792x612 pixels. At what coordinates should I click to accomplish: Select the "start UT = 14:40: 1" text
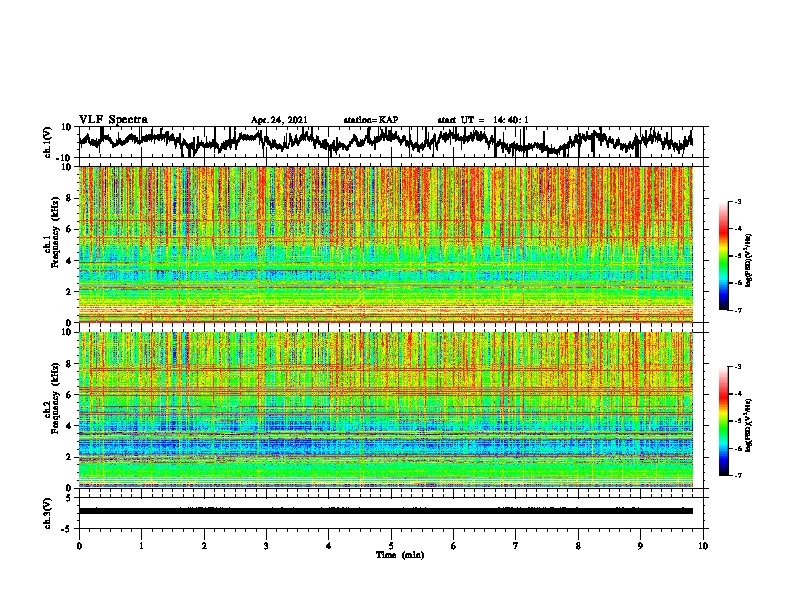(483, 120)
